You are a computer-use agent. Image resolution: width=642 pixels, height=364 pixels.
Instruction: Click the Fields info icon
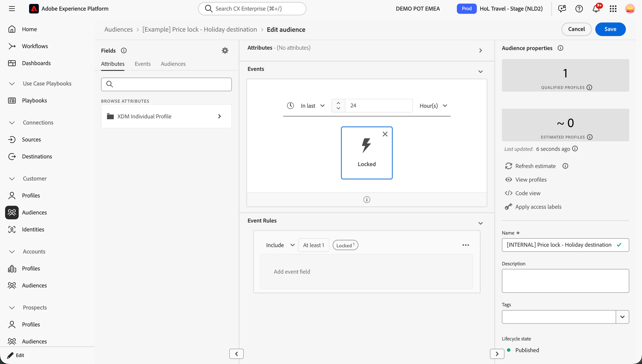point(124,50)
